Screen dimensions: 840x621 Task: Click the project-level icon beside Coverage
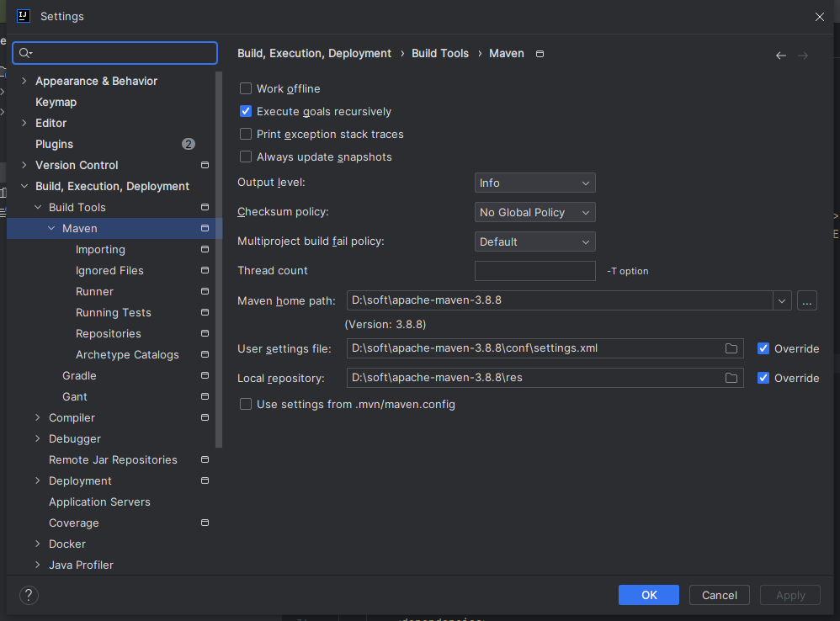205,523
